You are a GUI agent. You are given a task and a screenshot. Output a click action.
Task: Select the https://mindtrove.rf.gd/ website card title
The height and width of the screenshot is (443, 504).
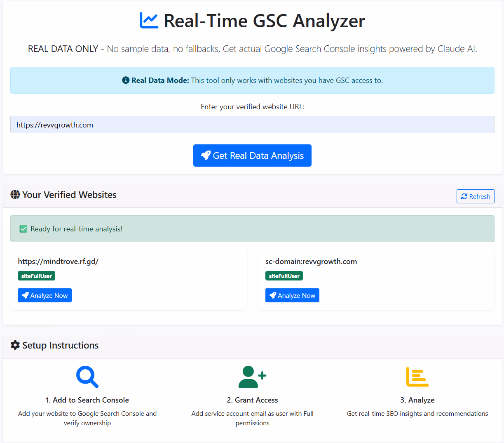click(58, 261)
